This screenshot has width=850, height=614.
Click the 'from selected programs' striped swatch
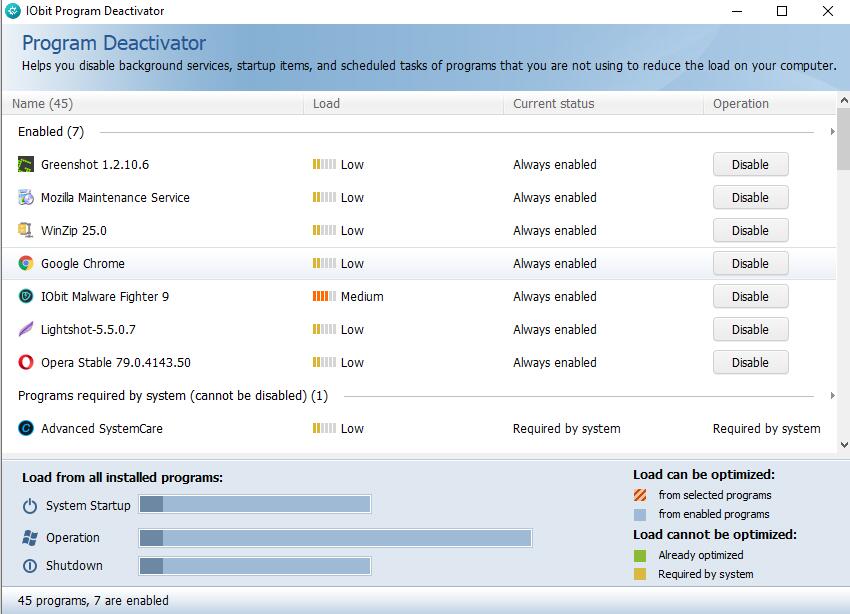[640, 495]
